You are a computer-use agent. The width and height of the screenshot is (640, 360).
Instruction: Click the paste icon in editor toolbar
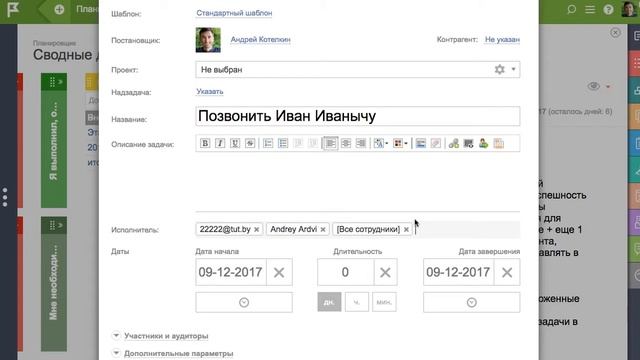[498, 143]
